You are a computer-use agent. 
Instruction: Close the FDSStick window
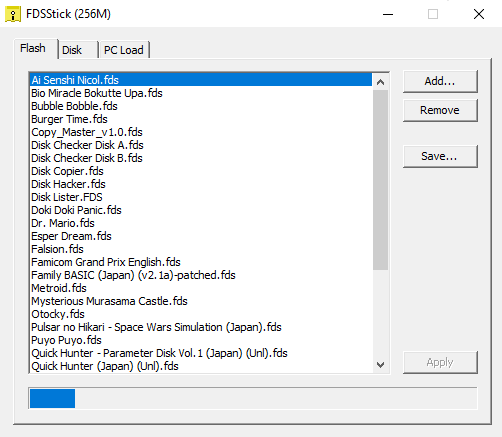click(479, 14)
